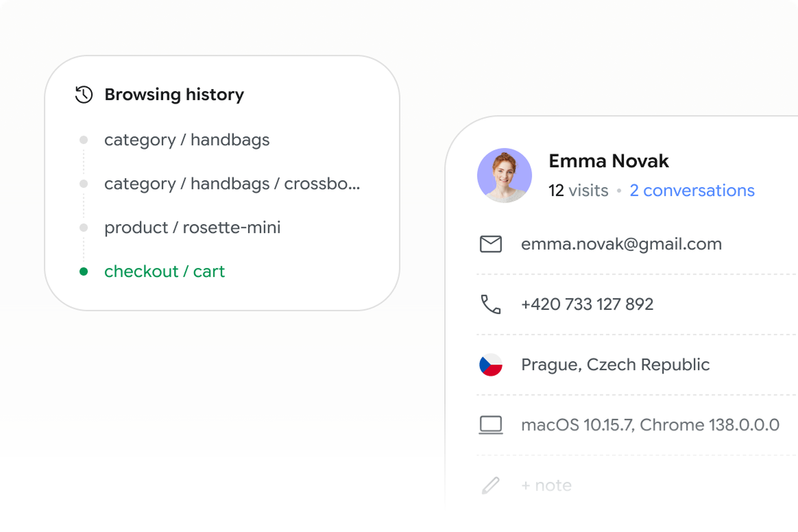Click the Czech Republic flag icon
This screenshot has width=798, height=532.
[x=490, y=365]
